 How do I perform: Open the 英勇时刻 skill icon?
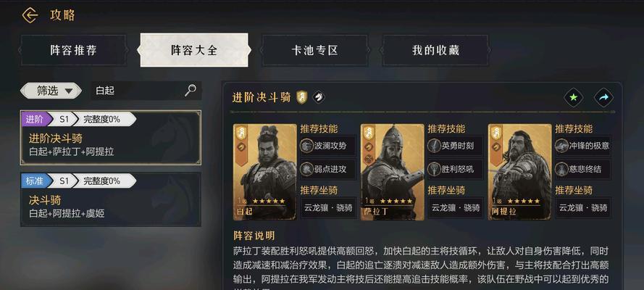pyautogui.click(x=434, y=146)
